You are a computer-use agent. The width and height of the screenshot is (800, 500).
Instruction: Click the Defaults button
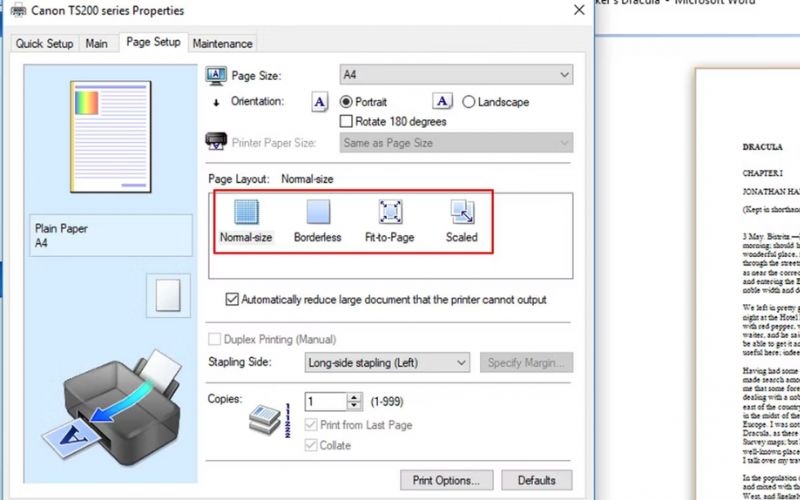point(537,480)
